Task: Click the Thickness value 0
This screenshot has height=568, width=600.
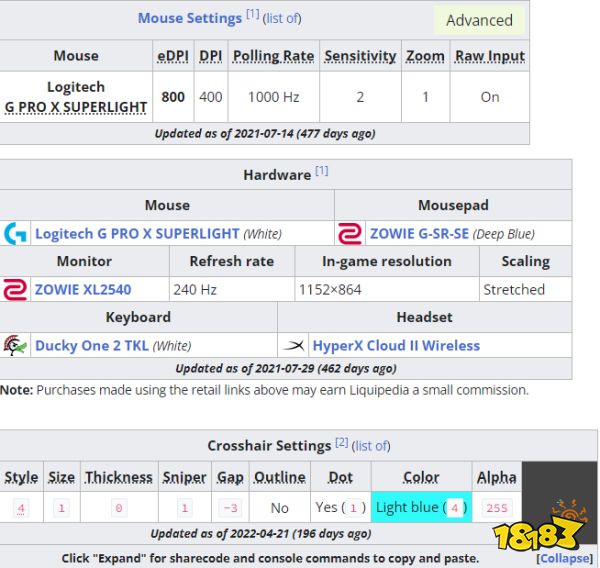Action: pos(119,508)
